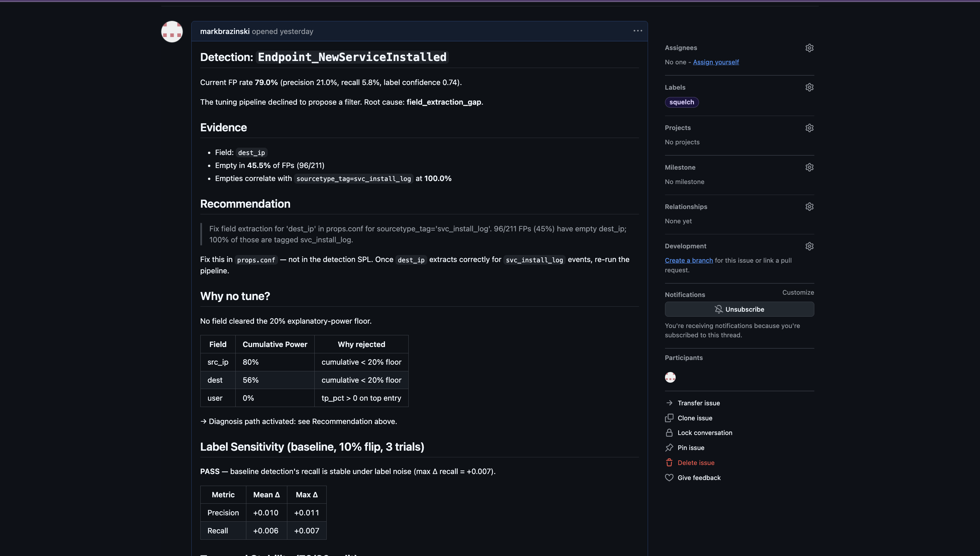The height and width of the screenshot is (556, 980).
Task: Click the 'dest_ip' code in Field bullet
Action: (251, 153)
